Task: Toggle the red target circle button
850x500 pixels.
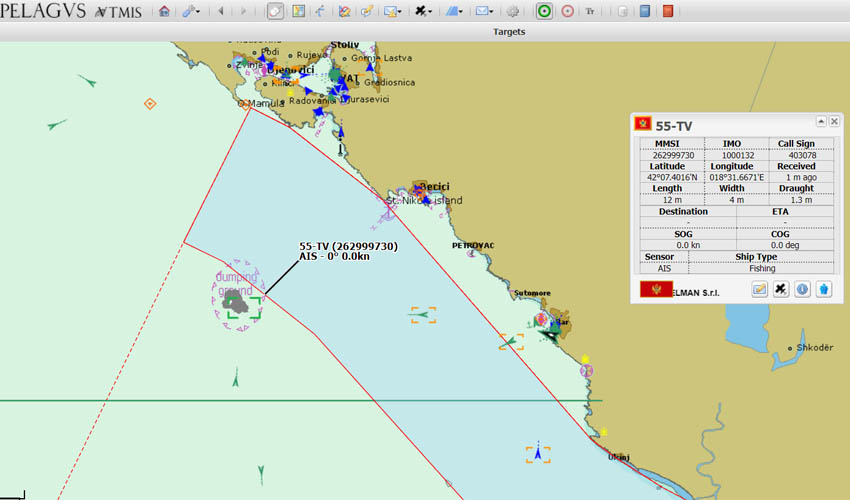Action: point(567,11)
